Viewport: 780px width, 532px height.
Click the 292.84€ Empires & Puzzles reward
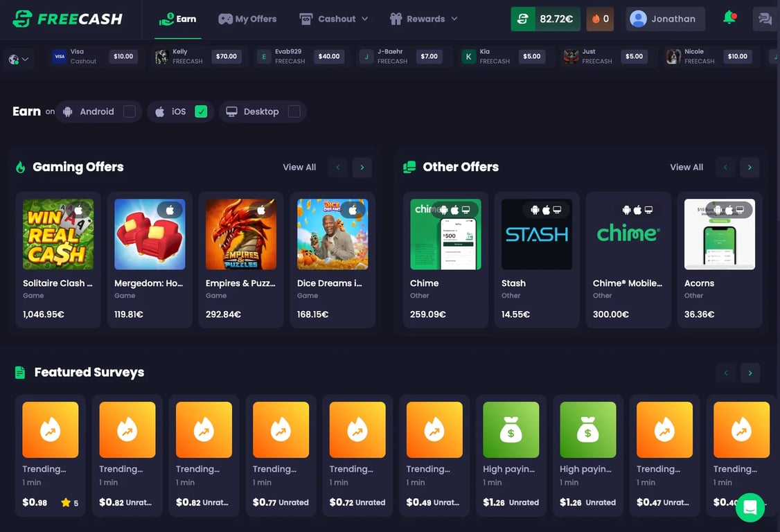(223, 314)
